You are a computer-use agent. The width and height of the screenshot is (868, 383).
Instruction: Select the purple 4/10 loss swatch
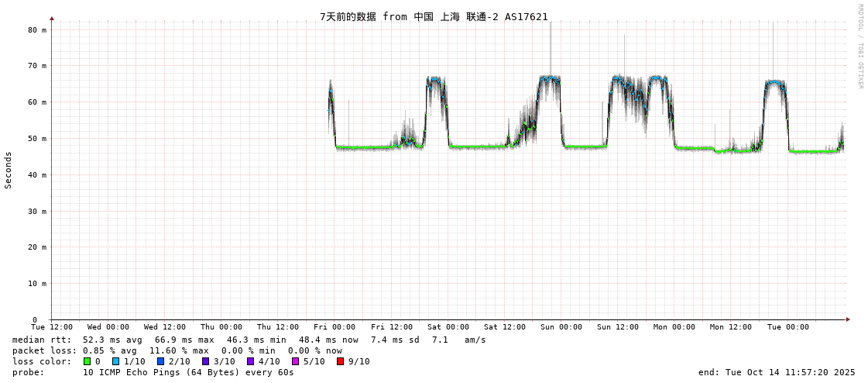click(250, 361)
